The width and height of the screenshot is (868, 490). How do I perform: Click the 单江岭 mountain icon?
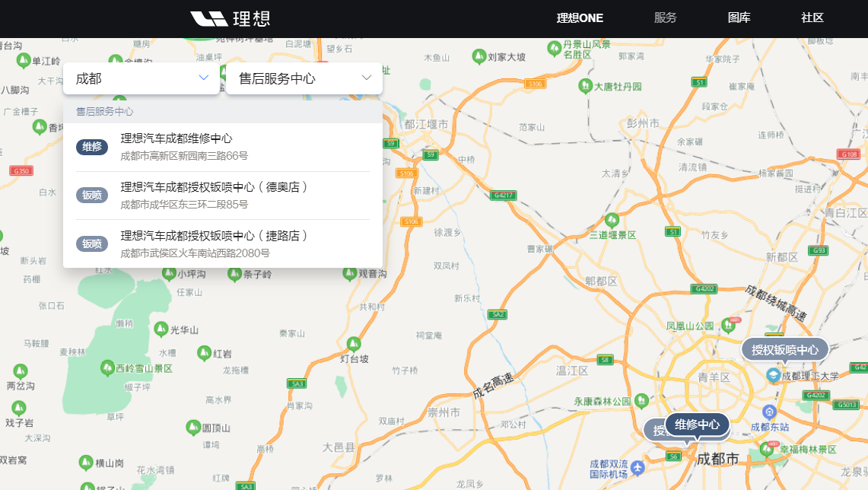coord(24,60)
